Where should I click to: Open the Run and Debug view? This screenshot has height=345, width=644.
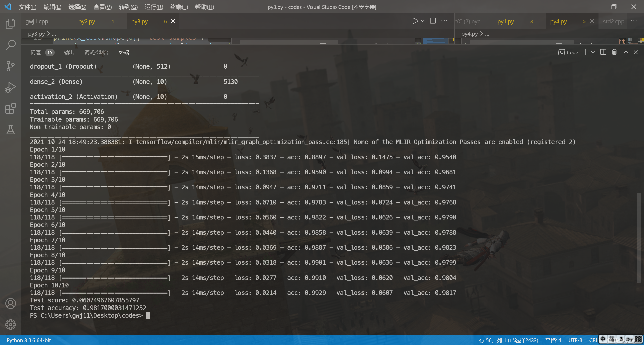tap(10, 87)
